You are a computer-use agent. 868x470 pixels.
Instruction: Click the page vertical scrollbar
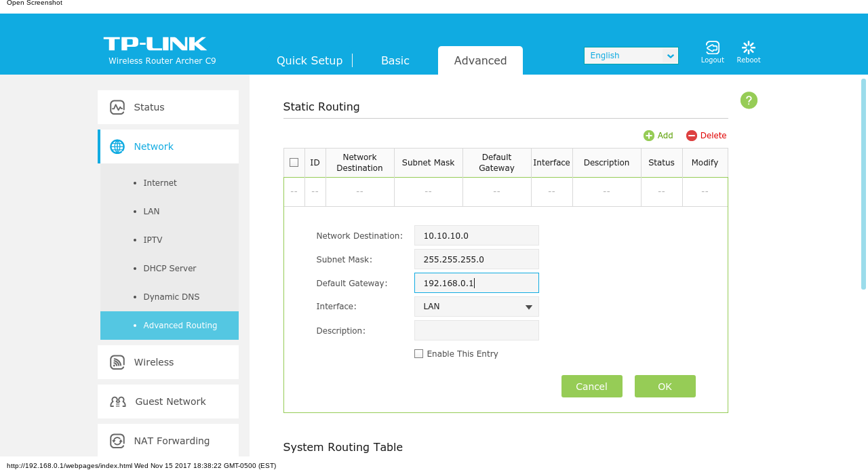tap(863, 184)
